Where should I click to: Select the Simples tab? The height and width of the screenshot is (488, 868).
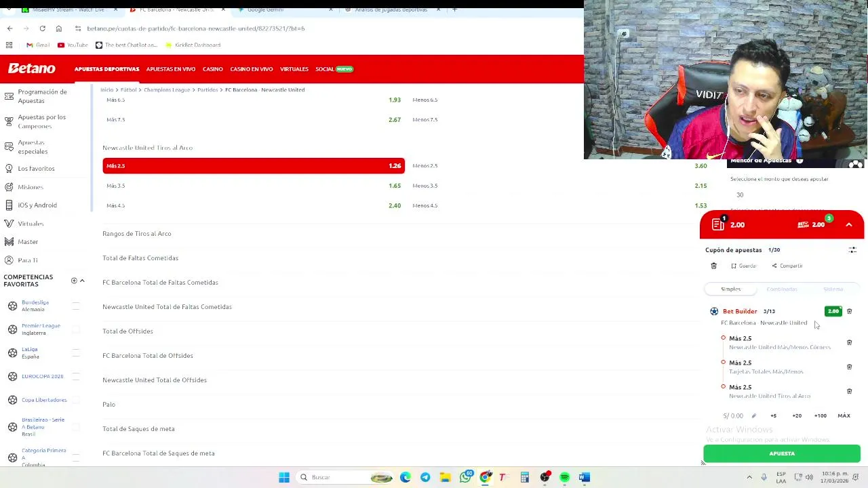point(730,289)
